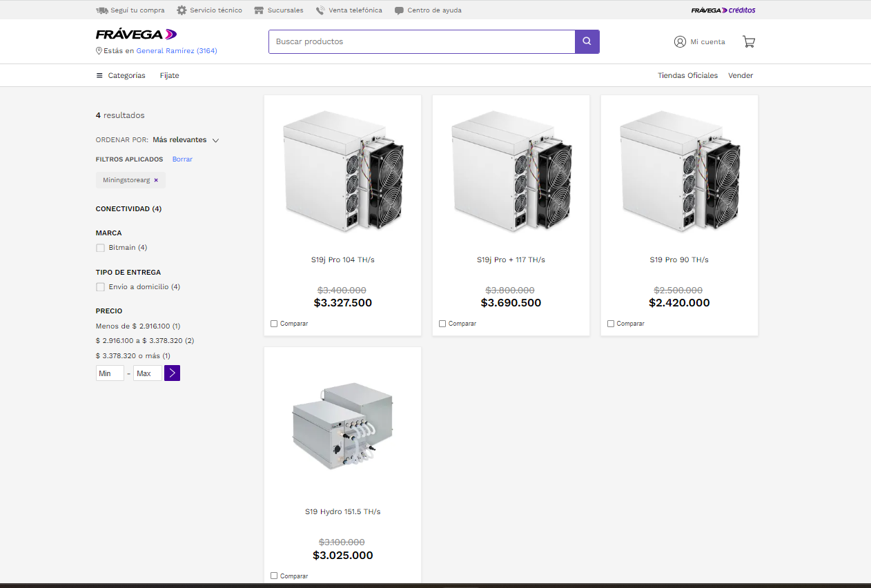Click the Buscar productos search field

[x=421, y=41]
